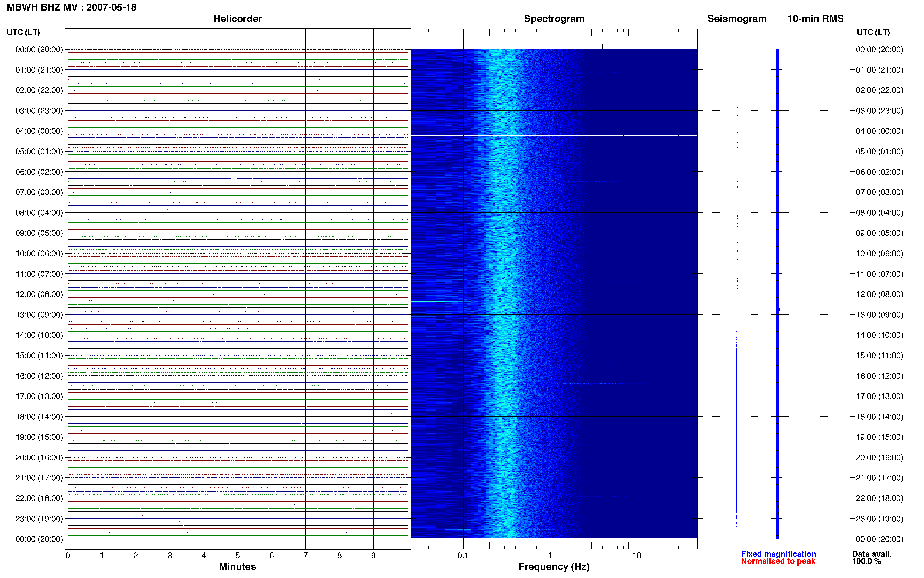Screen dimensions: 924x578
Task: Click the 11:00 (07:00) label beside the helicorder
Action: [x=39, y=274]
